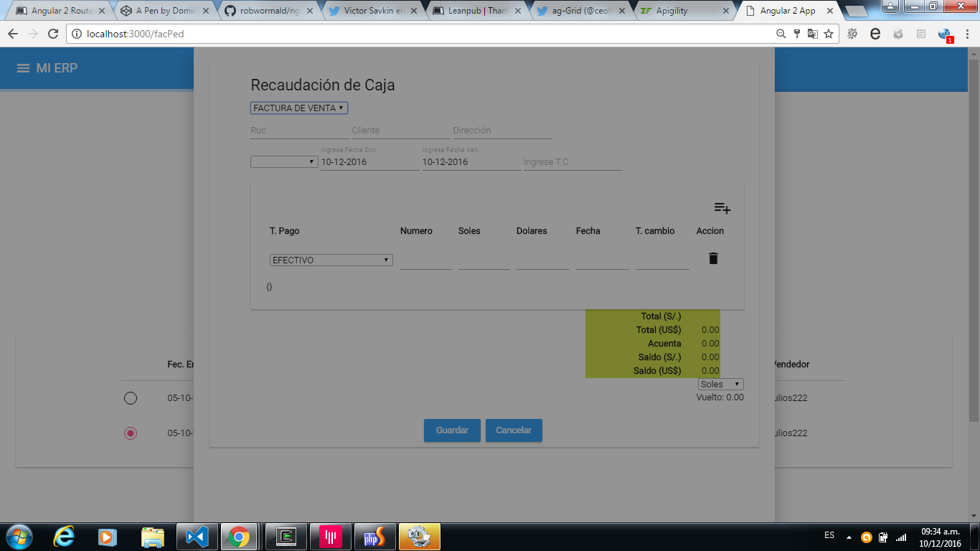
Task: Open the FACTURA DE VENTA dropdown
Action: (299, 108)
